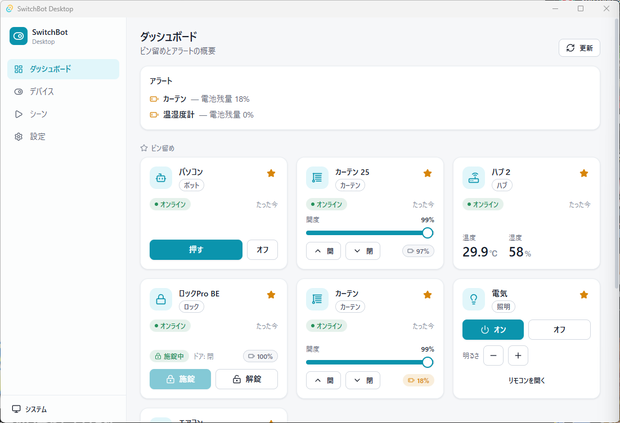
Task: Click the ロック tag under ロックPro BE
Action: pyautogui.click(x=192, y=306)
